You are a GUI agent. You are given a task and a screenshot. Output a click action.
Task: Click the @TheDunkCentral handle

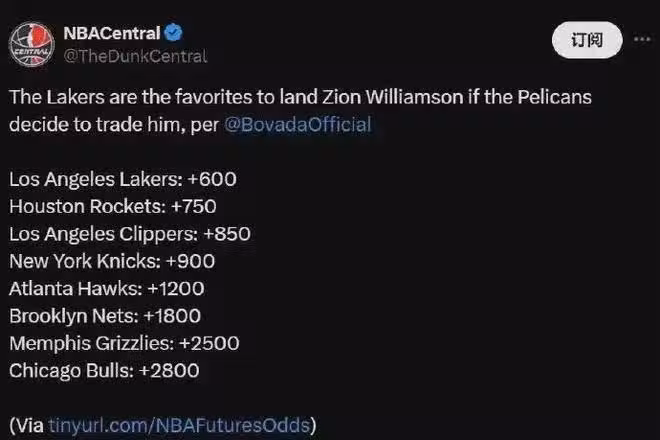[135, 56]
